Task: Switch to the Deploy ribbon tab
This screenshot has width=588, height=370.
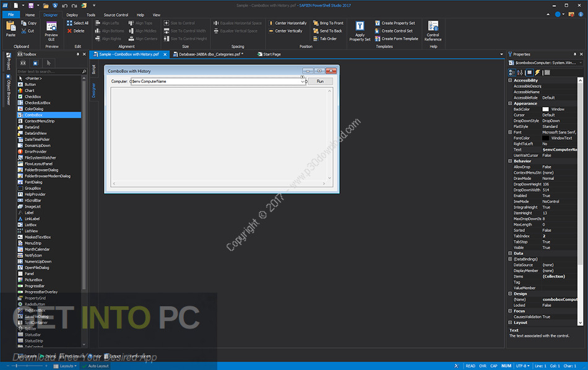Action: click(x=72, y=15)
